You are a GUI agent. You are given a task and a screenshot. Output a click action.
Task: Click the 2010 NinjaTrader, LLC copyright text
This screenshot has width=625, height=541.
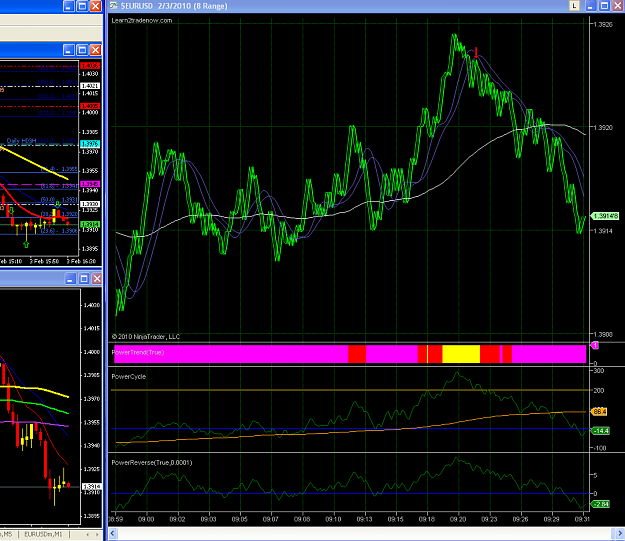pos(145,337)
